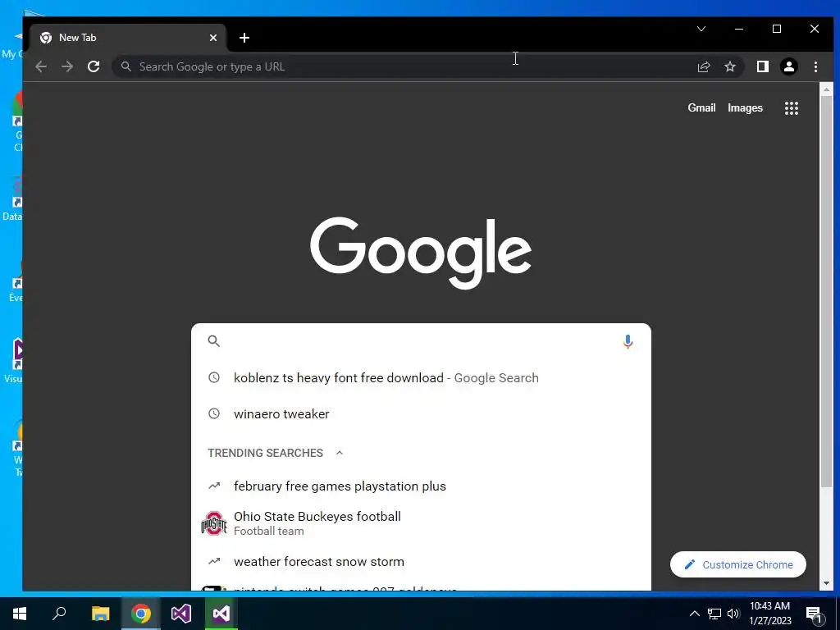The height and width of the screenshot is (630, 840).
Task: Select the New Tab tab
Action: [129, 38]
